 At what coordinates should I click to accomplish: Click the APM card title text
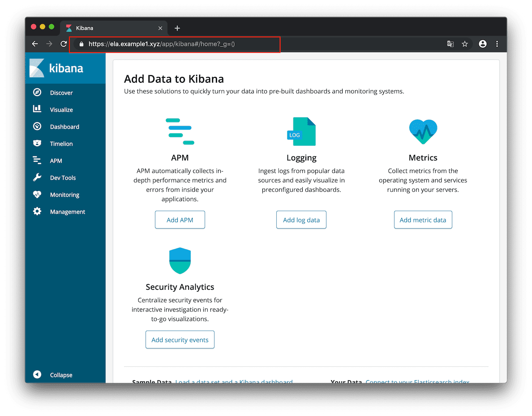tap(180, 157)
